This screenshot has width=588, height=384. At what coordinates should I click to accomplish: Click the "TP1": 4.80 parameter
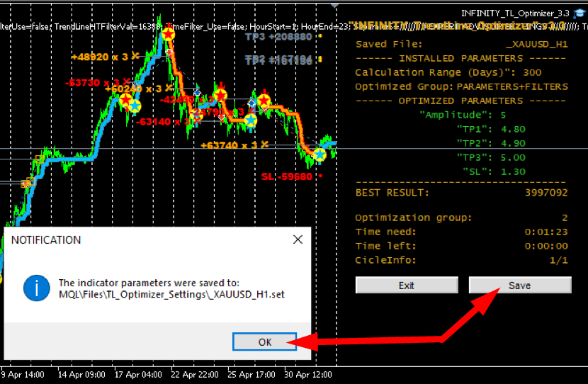[x=491, y=129]
